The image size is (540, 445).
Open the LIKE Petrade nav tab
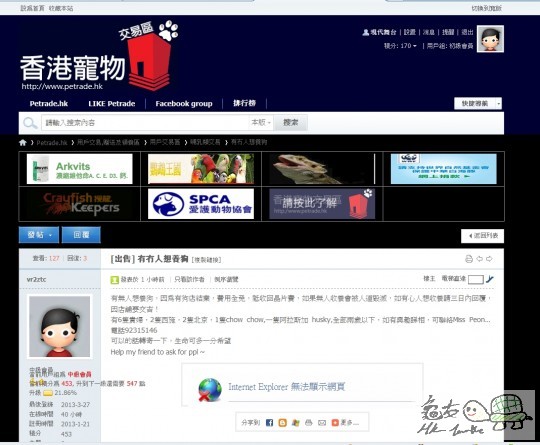pos(112,104)
